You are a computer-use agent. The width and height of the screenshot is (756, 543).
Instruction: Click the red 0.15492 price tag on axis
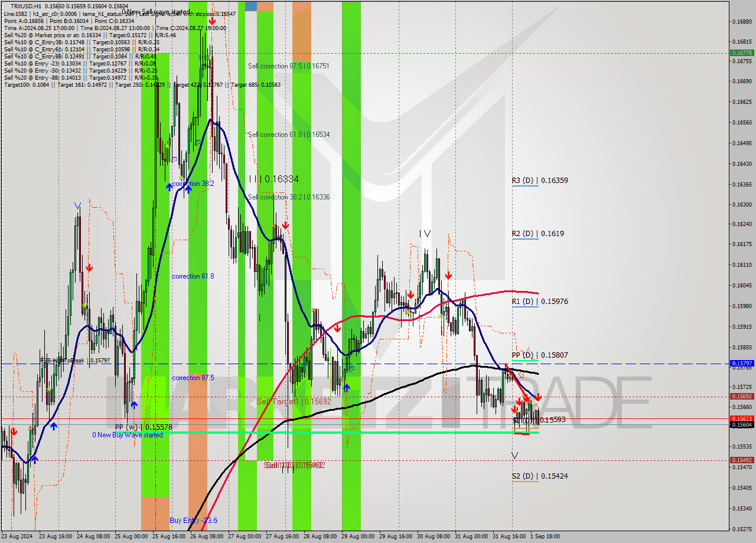tap(742, 460)
